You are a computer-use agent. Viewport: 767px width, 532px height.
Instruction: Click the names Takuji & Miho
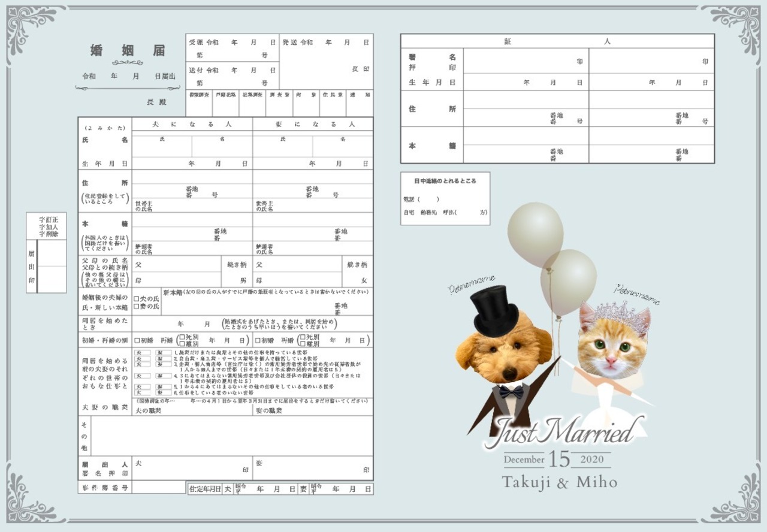pos(560,482)
